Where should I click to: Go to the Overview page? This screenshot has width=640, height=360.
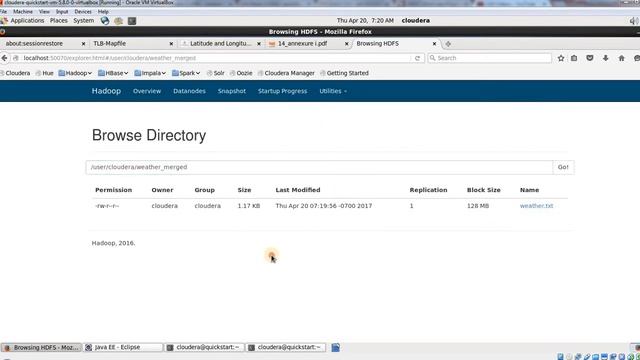pos(147,91)
